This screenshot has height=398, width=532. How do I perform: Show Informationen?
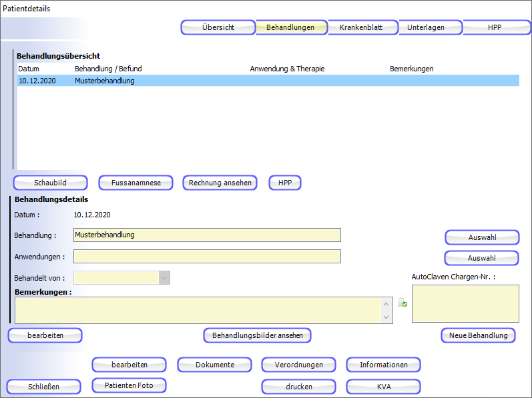(x=383, y=365)
